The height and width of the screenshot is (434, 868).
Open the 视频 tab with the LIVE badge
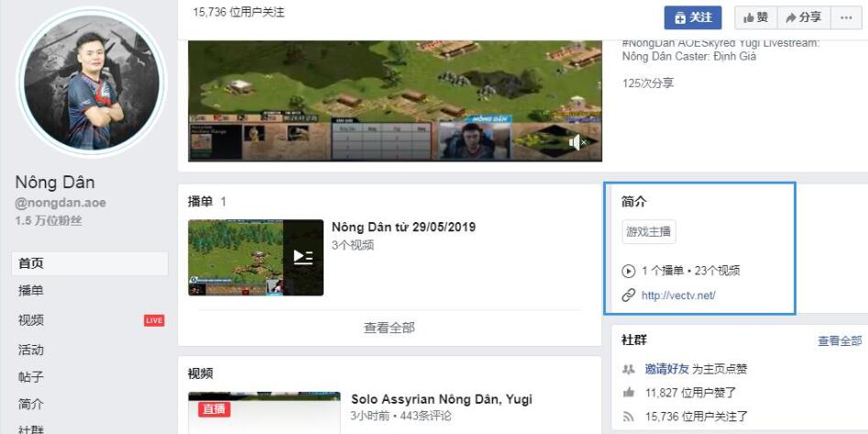pos(31,320)
